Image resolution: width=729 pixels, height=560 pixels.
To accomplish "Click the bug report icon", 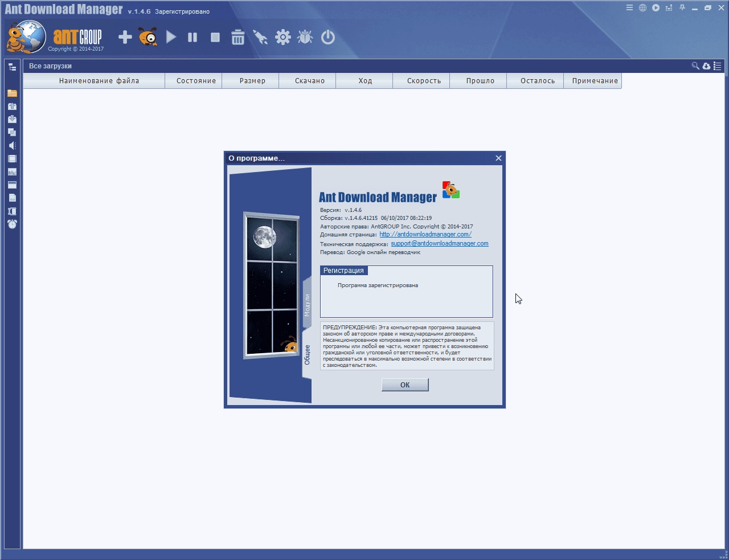I will tap(305, 38).
